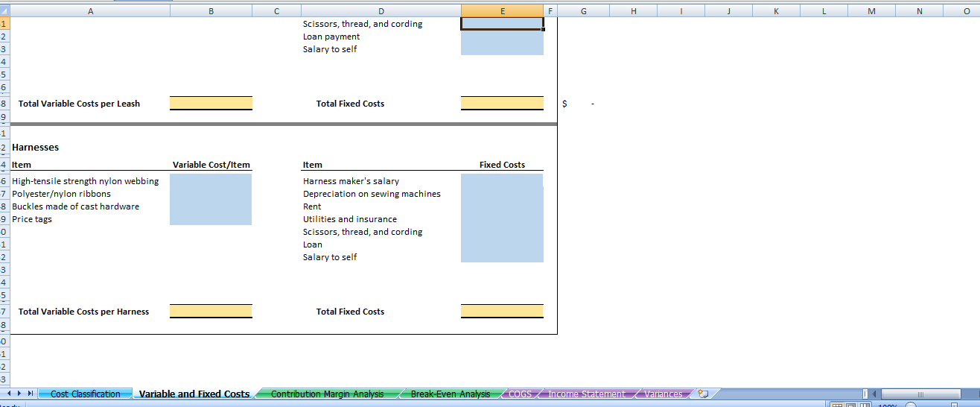Viewport: 980px width, 407px height.
Task: Click 'Fixed Costs' column heading in Harnesses
Action: pos(502,165)
